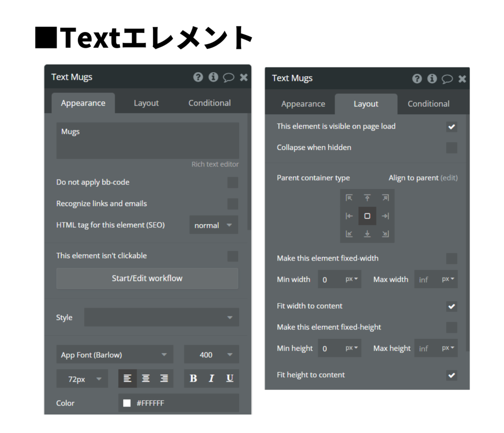Select Appearance tab in left panel

pos(83,103)
